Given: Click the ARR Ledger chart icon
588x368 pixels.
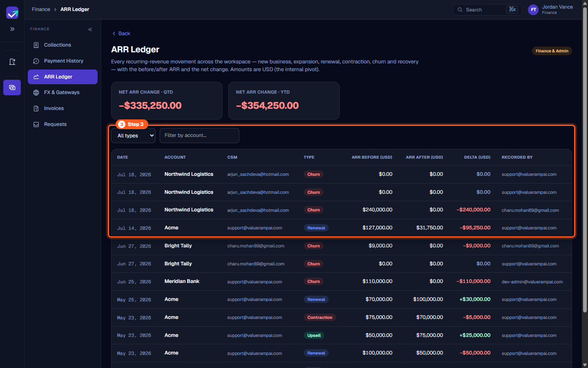Looking at the screenshot, I should click(x=36, y=77).
